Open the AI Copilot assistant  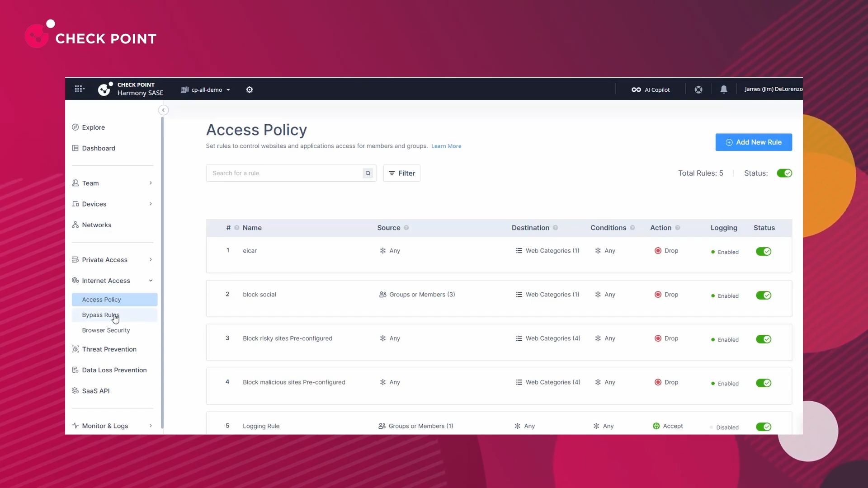click(651, 89)
